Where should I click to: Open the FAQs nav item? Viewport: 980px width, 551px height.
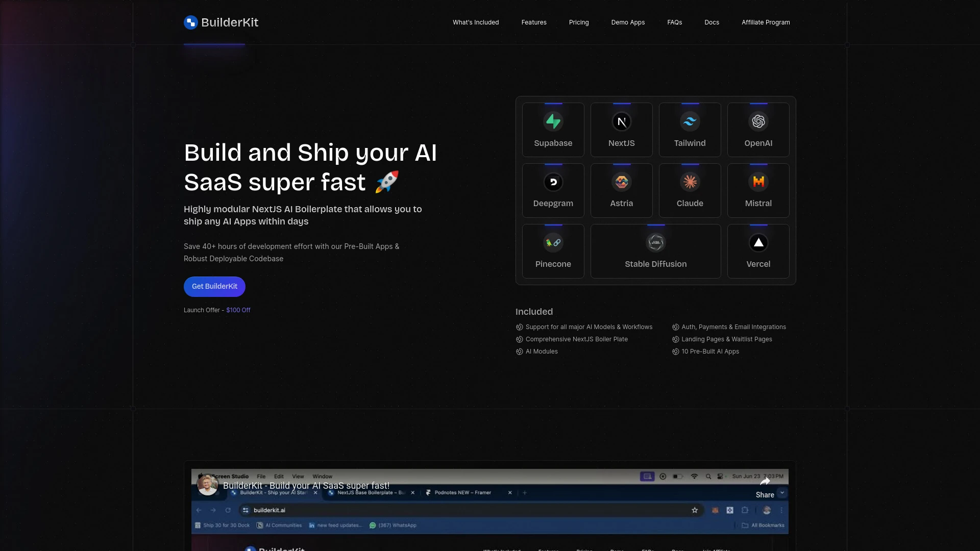coord(674,22)
